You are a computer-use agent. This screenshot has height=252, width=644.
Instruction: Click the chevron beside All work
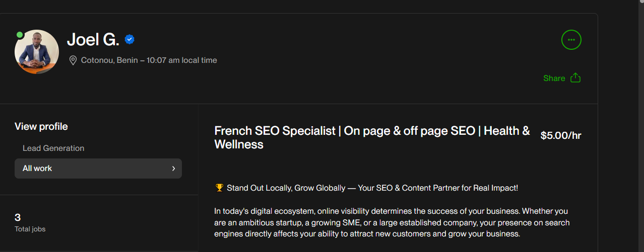pos(173,169)
